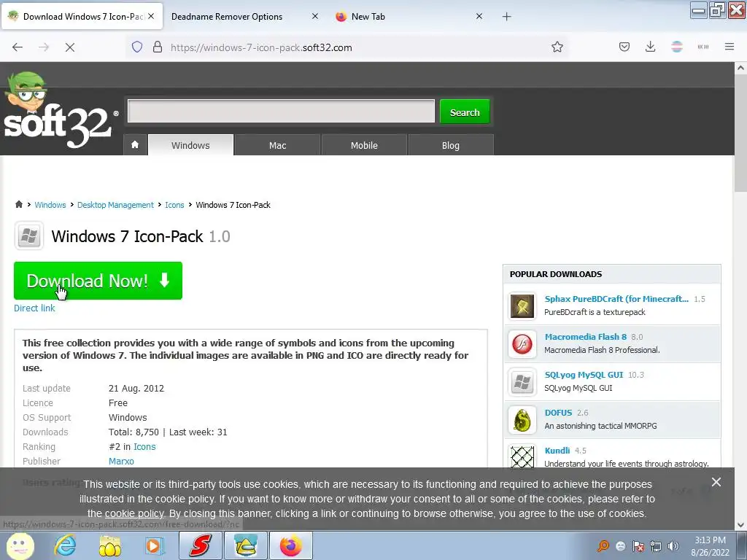Open the Kundli download link
This screenshot has width=747, height=560.
click(557, 451)
